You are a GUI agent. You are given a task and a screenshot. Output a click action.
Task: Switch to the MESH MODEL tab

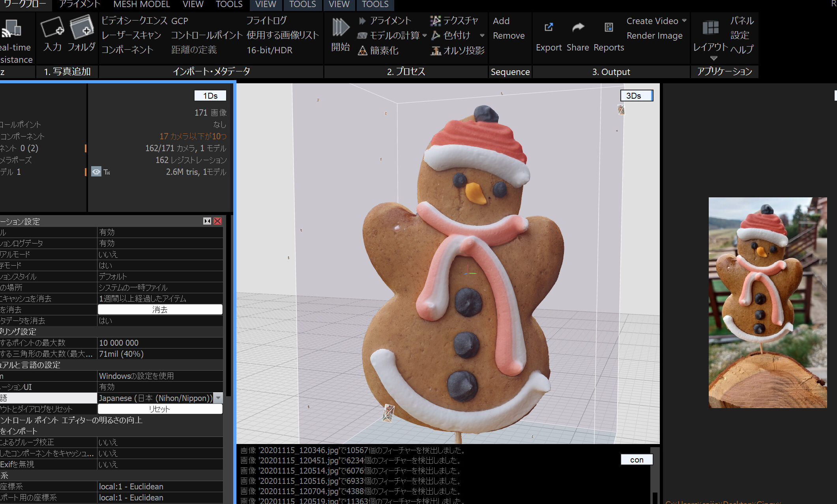pos(141,4)
